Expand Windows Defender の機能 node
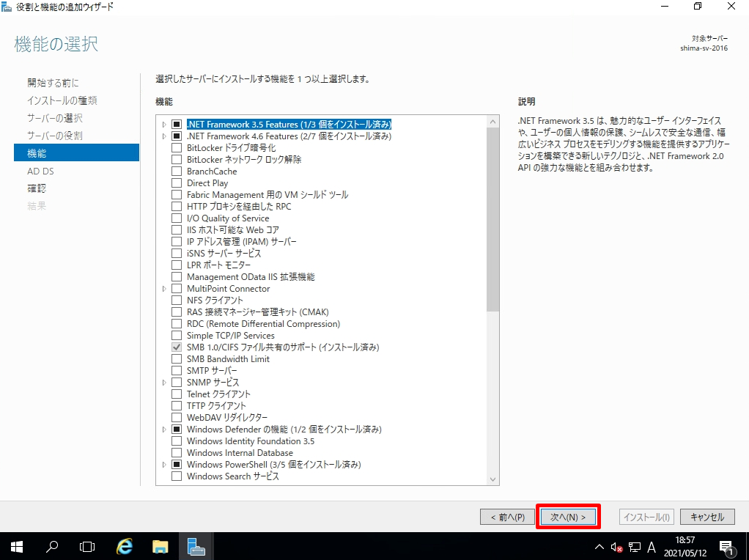The height and width of the screenshot is (560, 749). 164,430
